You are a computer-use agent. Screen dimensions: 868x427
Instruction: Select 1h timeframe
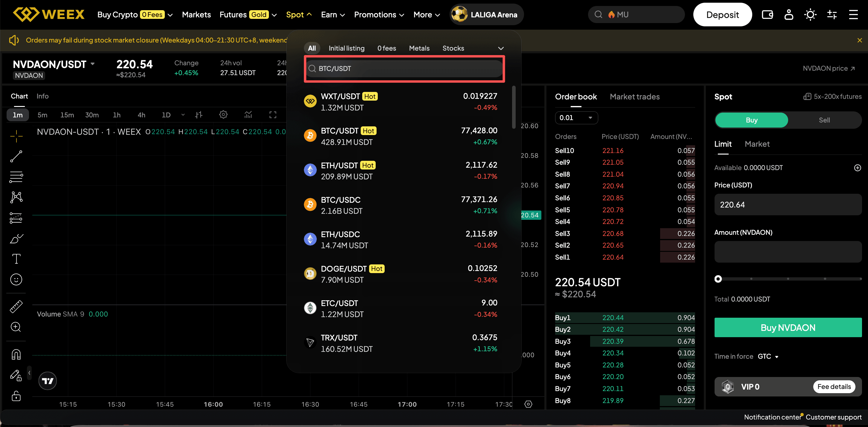pos(117,115)
